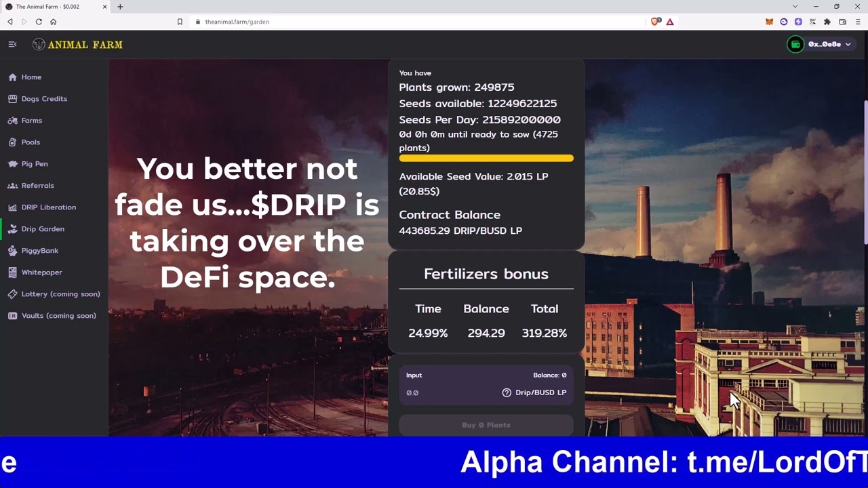
Task: Bookmark this page
Action: 180,22
